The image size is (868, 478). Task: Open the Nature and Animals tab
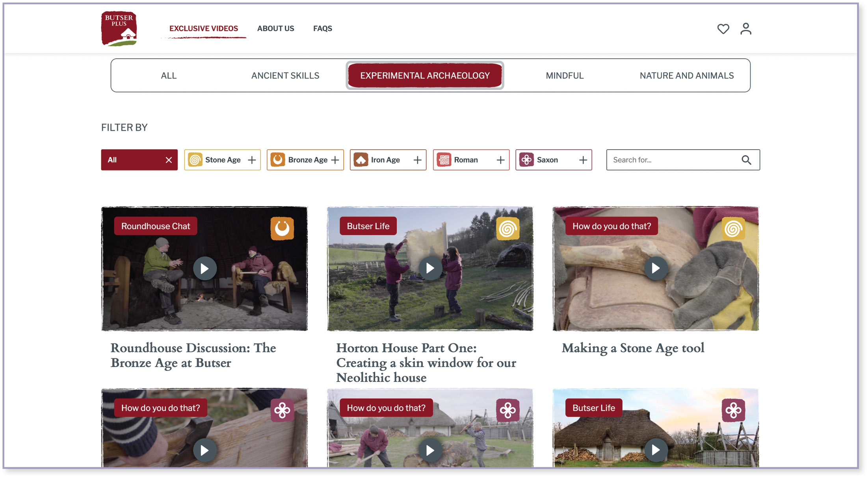coord(687,76)
